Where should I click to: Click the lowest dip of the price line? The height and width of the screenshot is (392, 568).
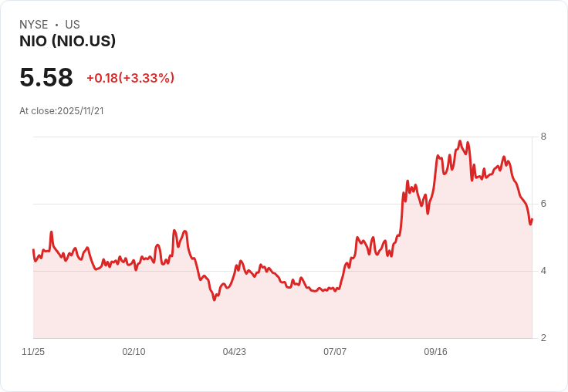point(215,299)
